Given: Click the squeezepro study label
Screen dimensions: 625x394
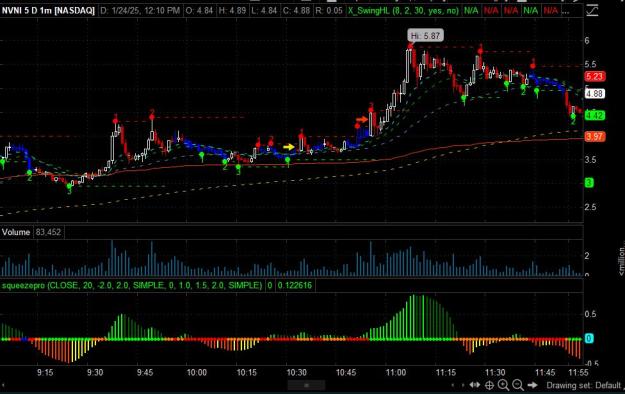Looking at the screenshot, I should [132, 286].
